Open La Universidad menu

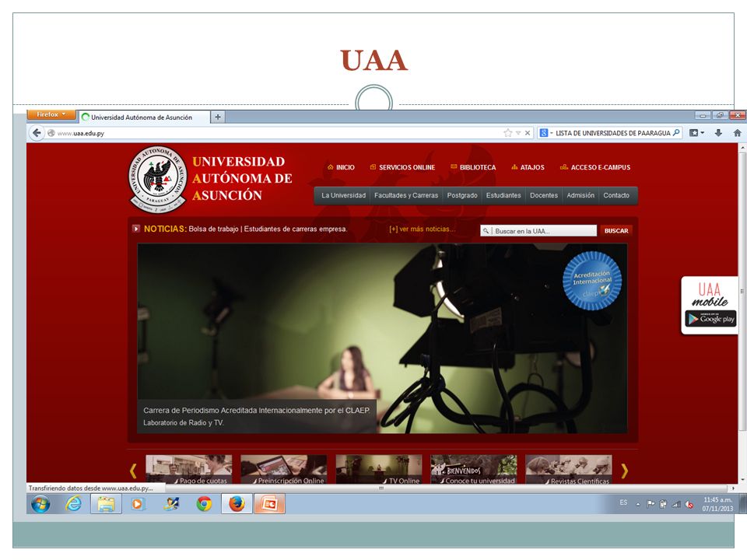coord(343,195)
